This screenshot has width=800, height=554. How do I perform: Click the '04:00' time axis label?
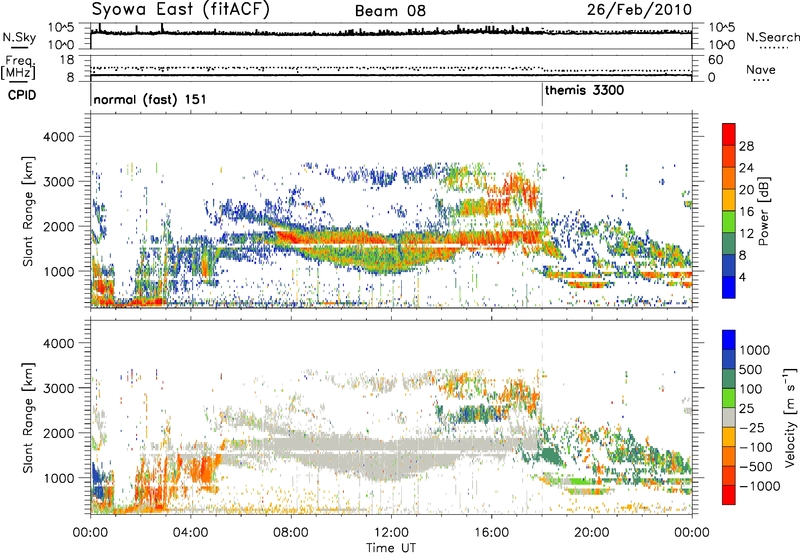point(191,533)
